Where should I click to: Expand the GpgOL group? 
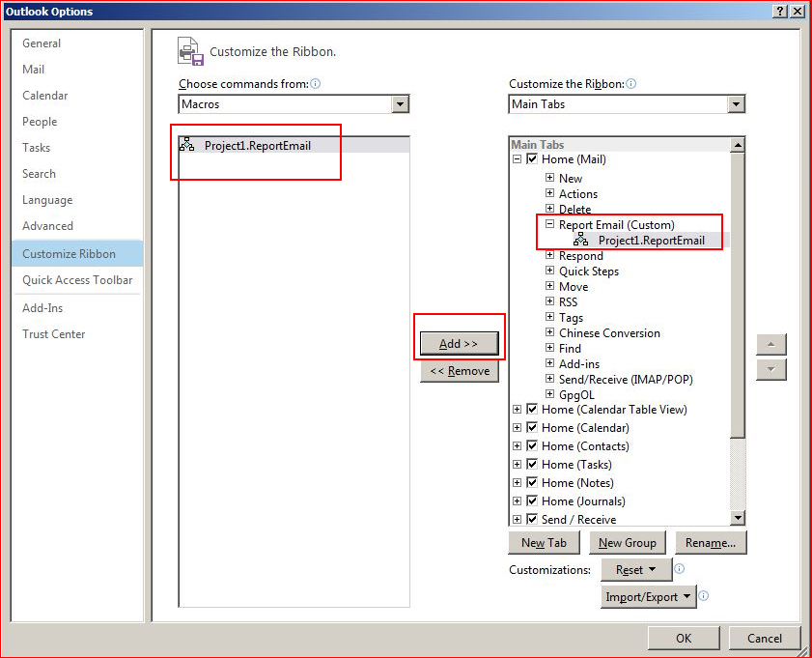click(550, 394)
